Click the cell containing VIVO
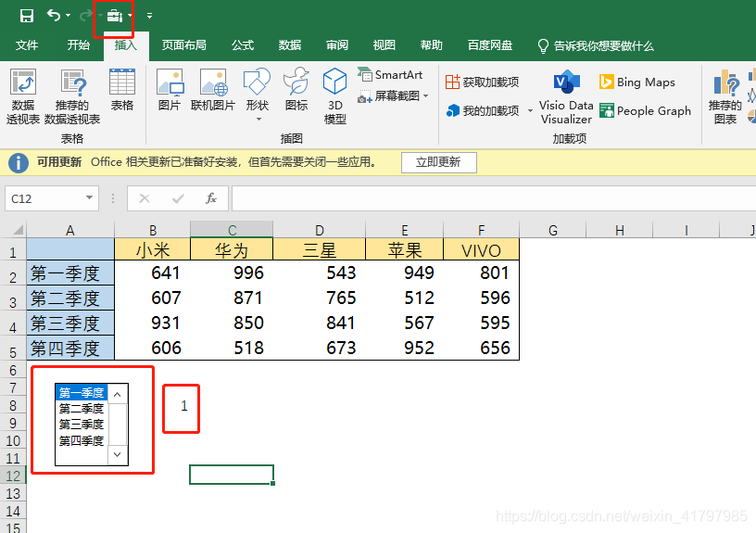 tap(481, 250)
